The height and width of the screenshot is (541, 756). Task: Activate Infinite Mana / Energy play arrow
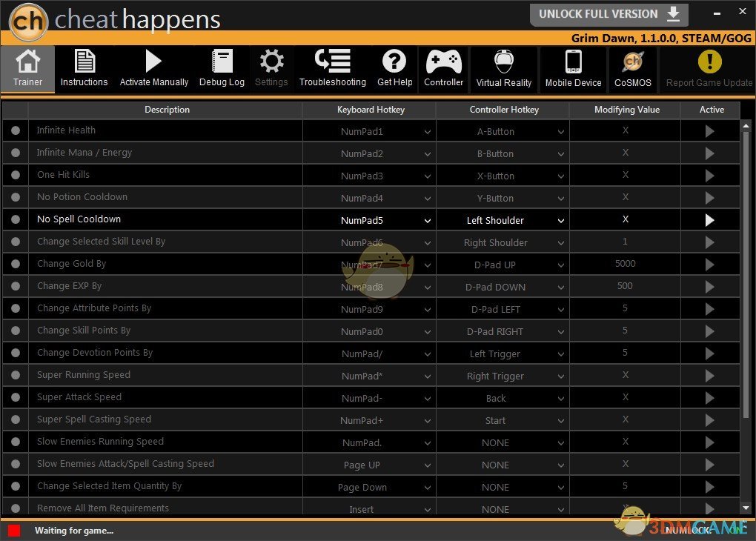click(709, 153)
